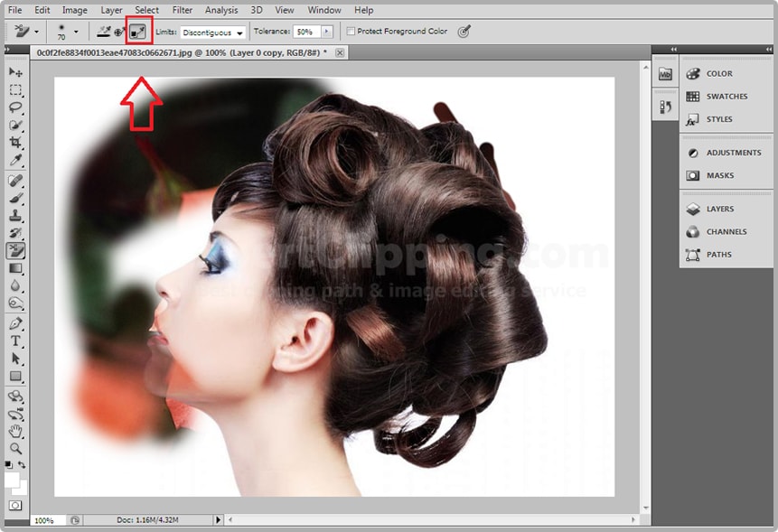Select the Move tool
The image size is (778, 532).
click(x=15, y=72)
